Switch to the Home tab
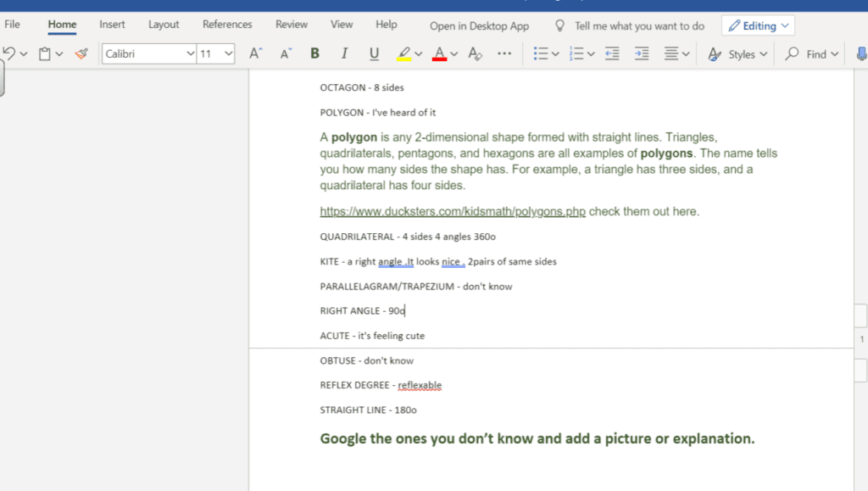 (x=62, y=25)
